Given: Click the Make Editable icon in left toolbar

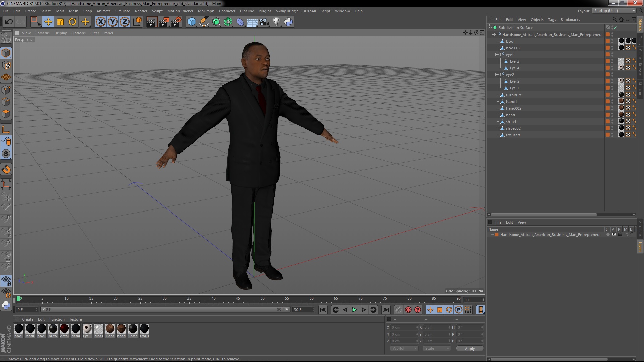Looking at the screenshot, I should (x=6, y=38).
